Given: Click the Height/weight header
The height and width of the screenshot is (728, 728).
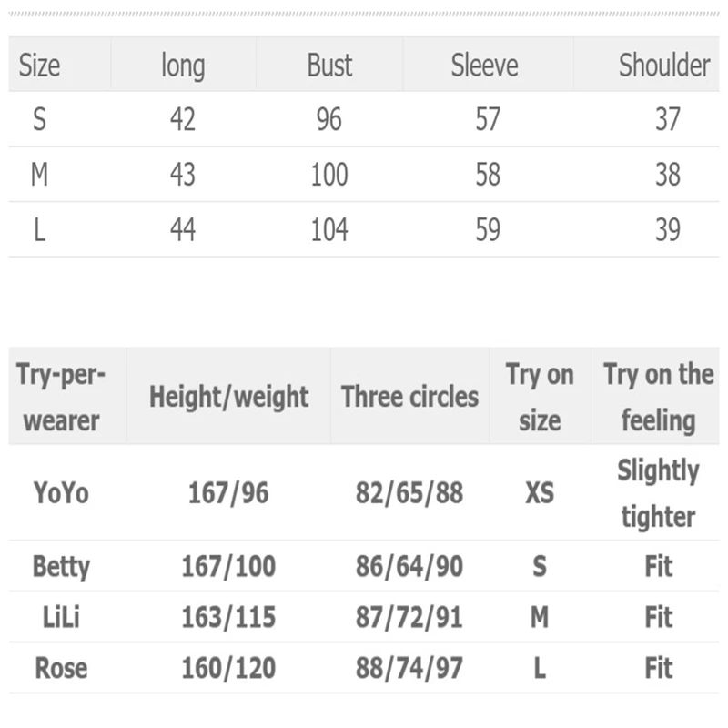Looking at the screenshot, I should 228,397.
